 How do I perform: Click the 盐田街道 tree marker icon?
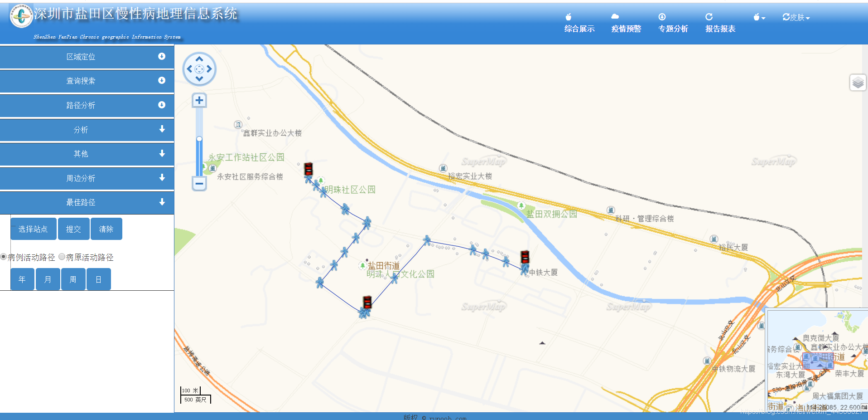tap(362, 265)
